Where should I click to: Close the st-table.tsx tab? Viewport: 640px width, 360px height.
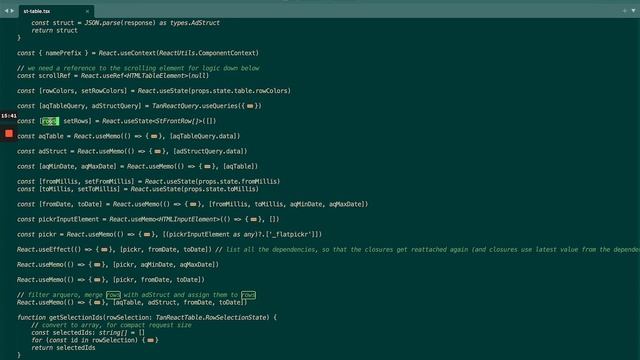coord(87,11)
